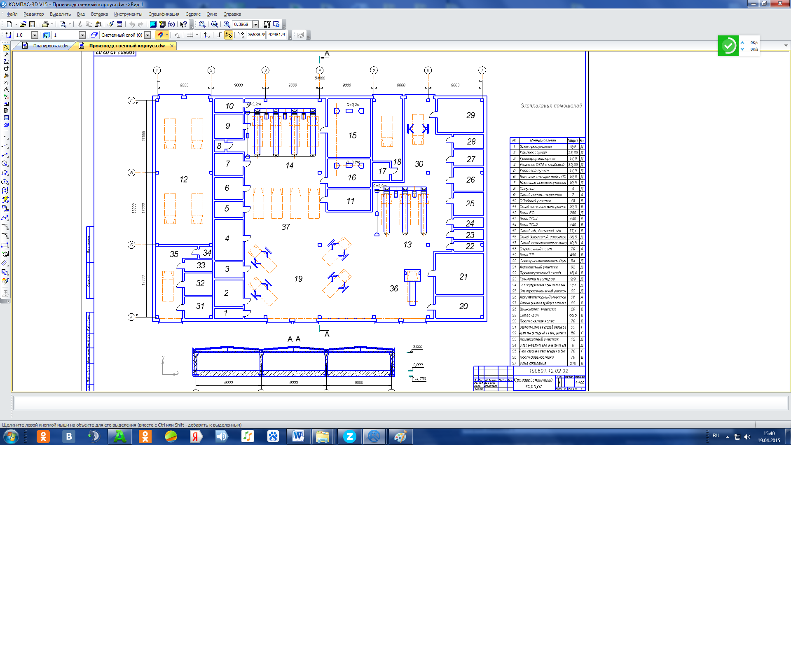791x672 pixels.
Task: Open the Сервис menu
Action: [x=193, y=14]
